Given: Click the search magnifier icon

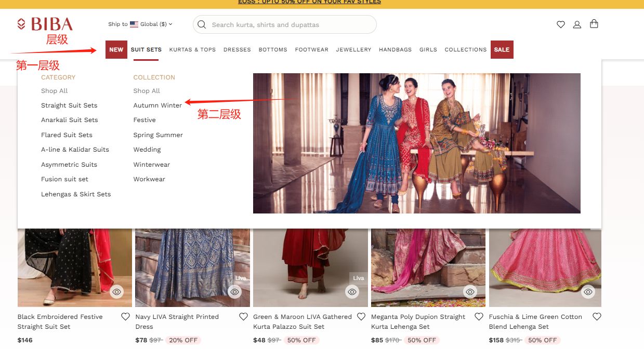Looking at the screenshot, I should coord(202,24).
